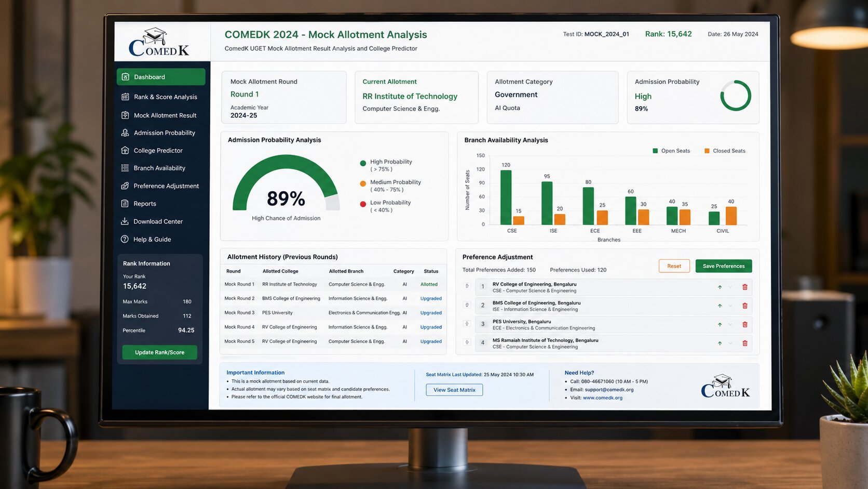
Task: Open View Seat Matrix
Action: pos(454,390)
